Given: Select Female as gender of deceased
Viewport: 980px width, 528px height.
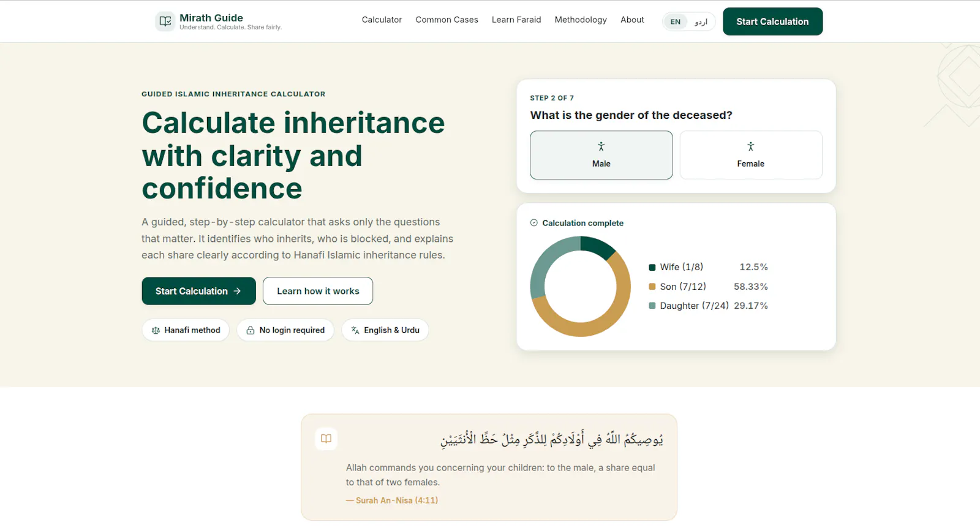Looking at the screenshot, I should coord(751,155).
